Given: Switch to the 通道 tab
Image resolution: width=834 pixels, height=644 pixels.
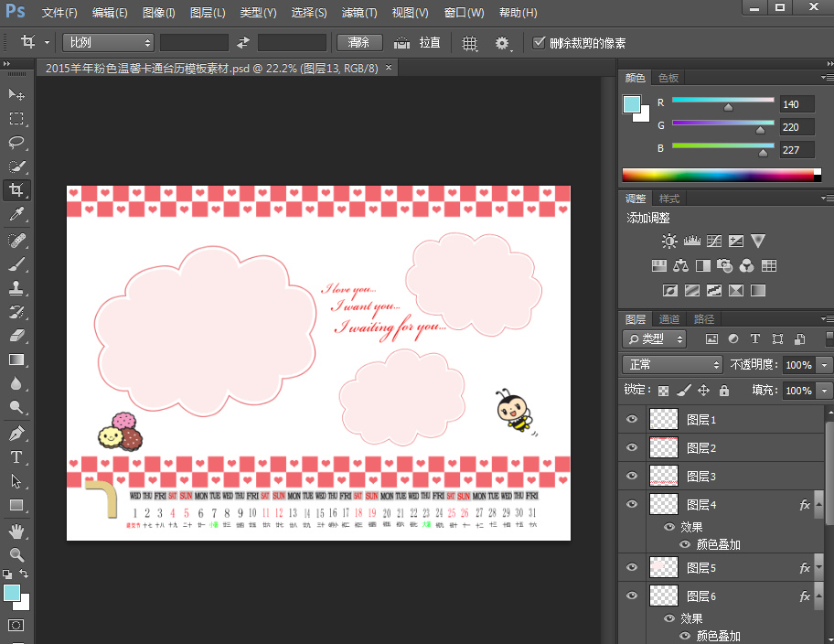Looking at the screenshot, I should (669, 319).
